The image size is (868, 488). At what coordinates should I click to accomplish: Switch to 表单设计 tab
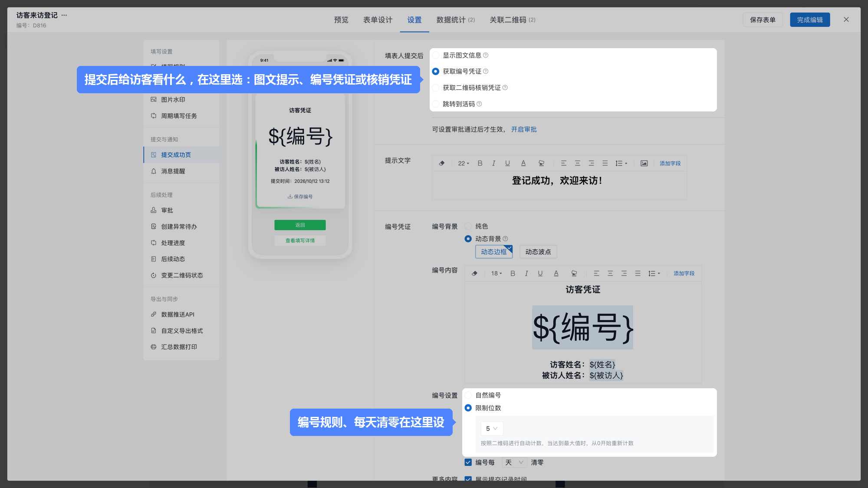378,20
